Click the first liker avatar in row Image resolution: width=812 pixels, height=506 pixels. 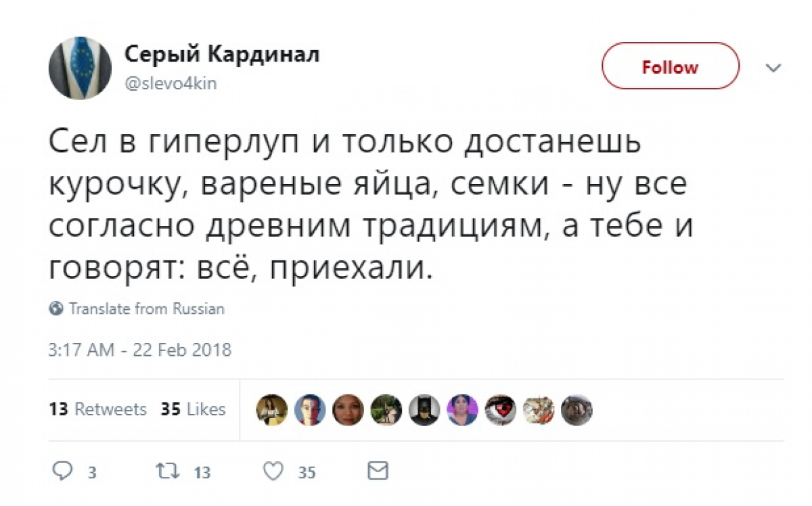click(x=272, y=410)
